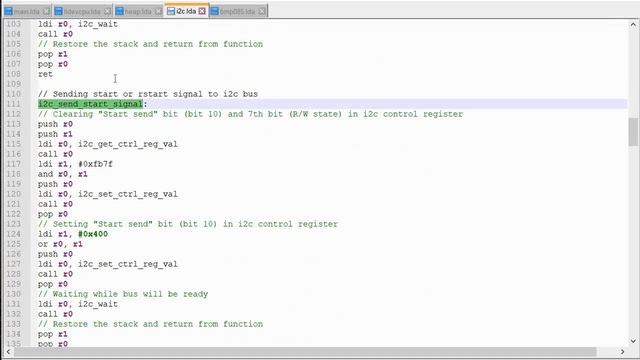Click "pop r0" on line 122

(x=53, y=214)
